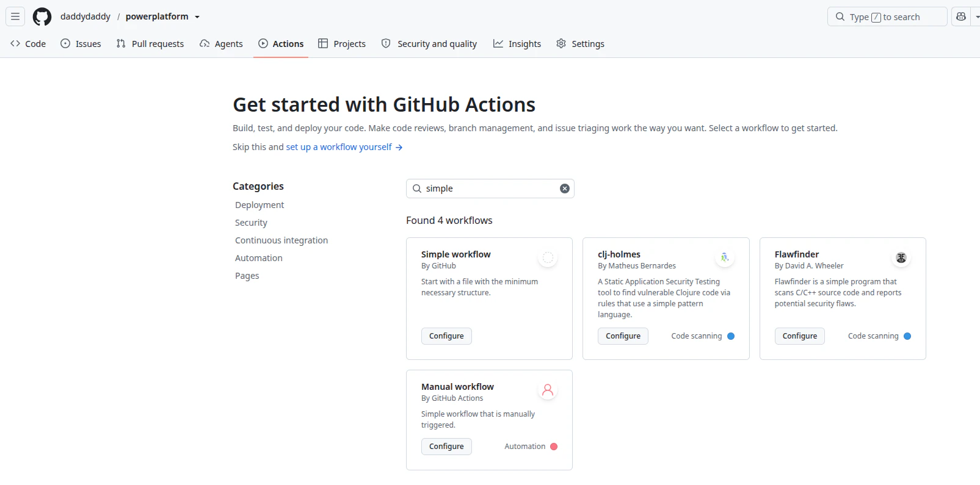Click 'set up a workflow yourself' link
This screenshot has width=980, height=485.
[x=344, y=147]
